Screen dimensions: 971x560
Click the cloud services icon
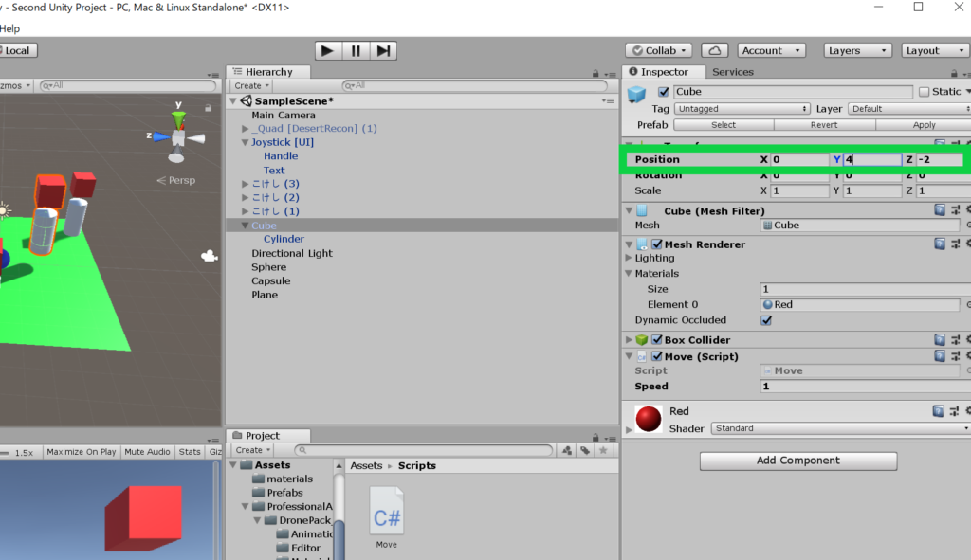click(x=717, y=51)
